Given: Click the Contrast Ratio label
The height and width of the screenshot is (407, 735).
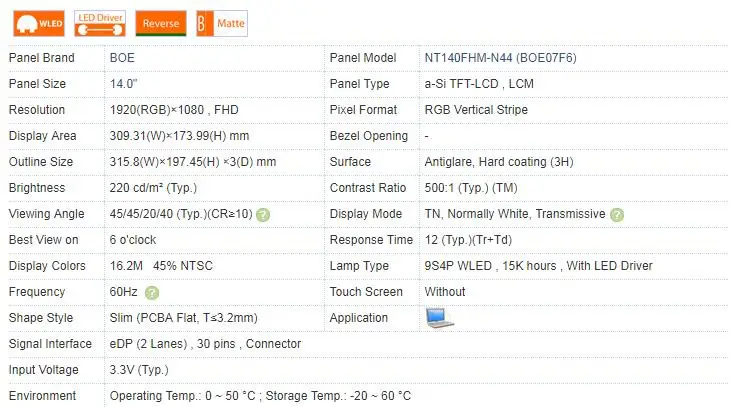Looking at the screenshot, I should pyautogui.click(x=368, y=188).
